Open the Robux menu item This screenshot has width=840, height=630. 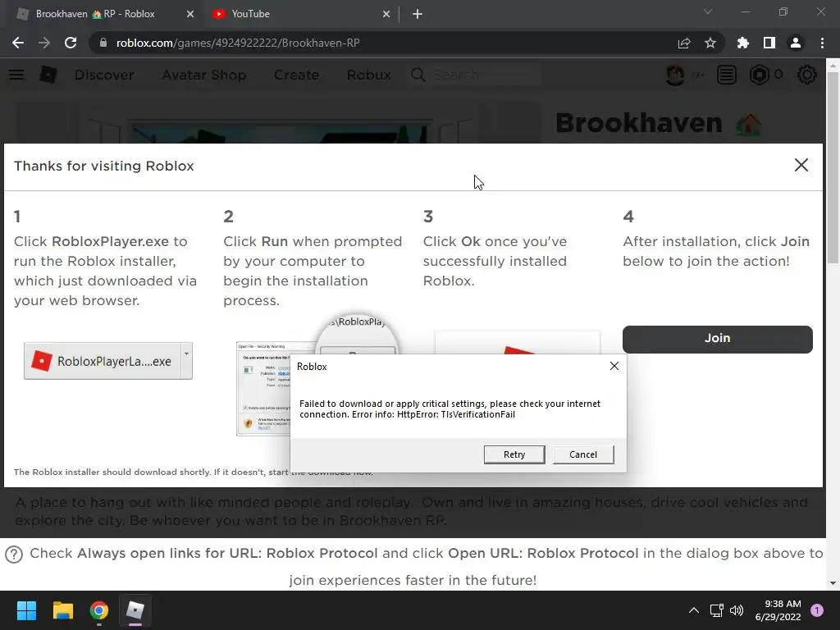point(368,75)
